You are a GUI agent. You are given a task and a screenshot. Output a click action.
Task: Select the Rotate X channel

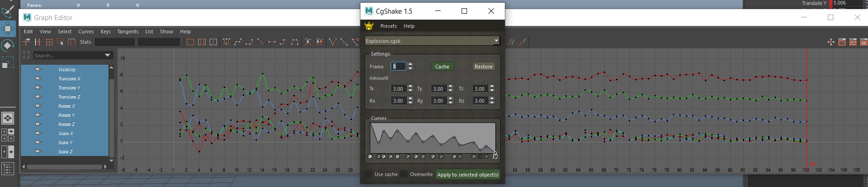coord(67,106)
